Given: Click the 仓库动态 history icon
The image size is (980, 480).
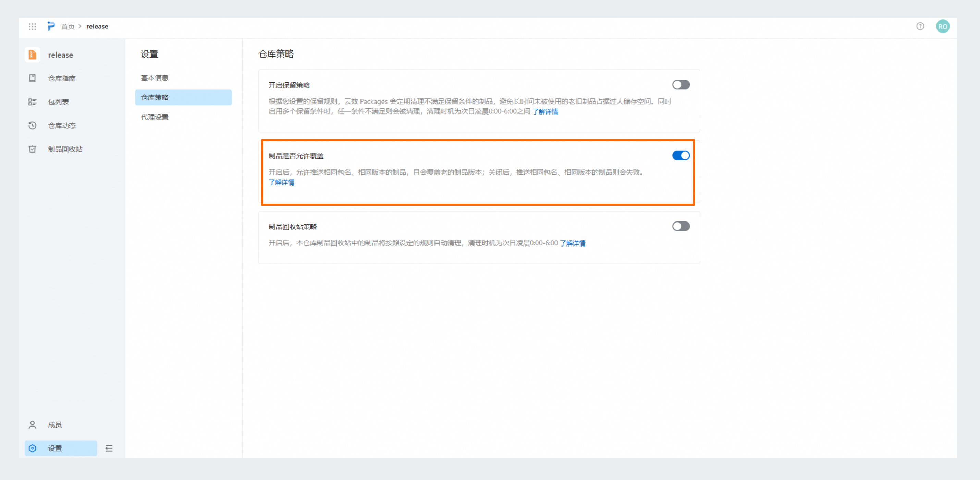Looking at the screenshot, I should (32, 125).
